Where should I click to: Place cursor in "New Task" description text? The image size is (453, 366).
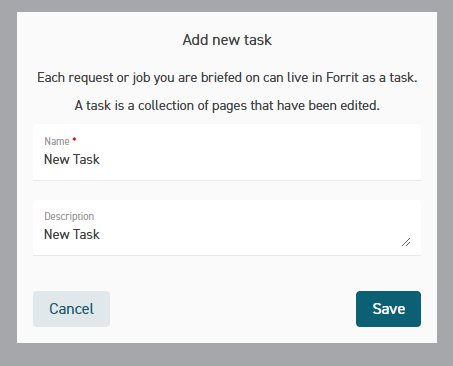point(72,234)
